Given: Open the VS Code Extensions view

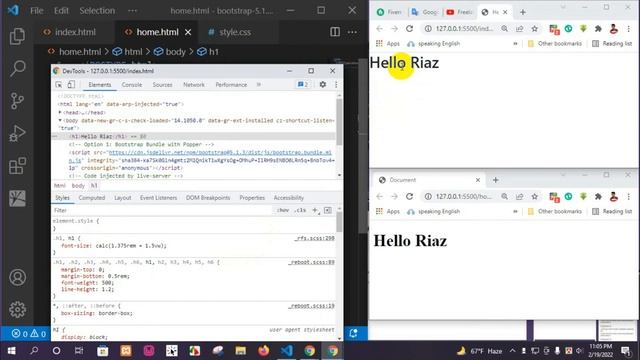Looking at the screenshot, I should (x=17, y=166).
